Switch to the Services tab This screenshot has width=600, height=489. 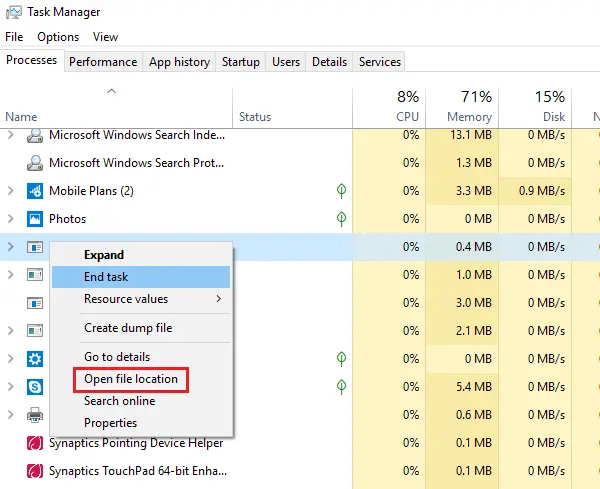[x=380, y=62]
